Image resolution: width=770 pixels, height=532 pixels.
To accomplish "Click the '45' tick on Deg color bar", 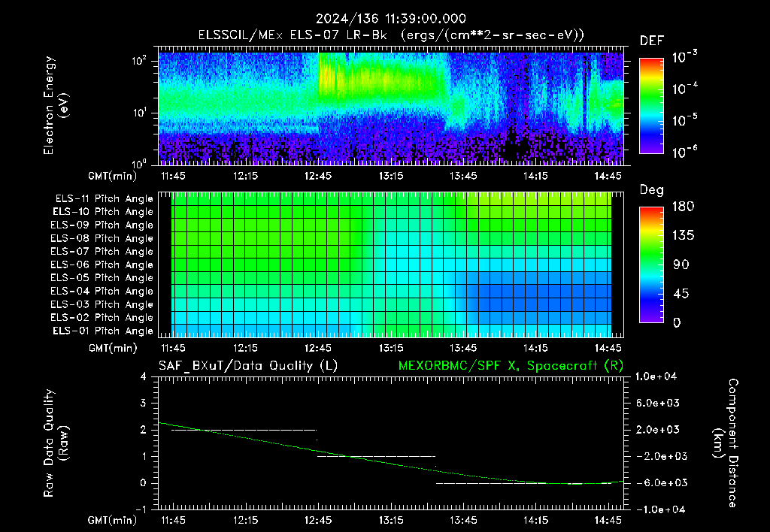I will (x=681, y=294).
